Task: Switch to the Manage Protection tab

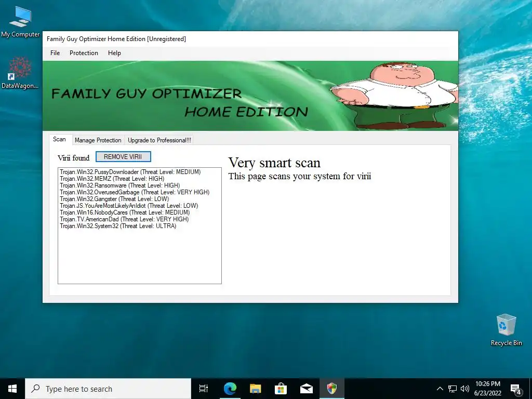Action: click(x=98, y=140)
